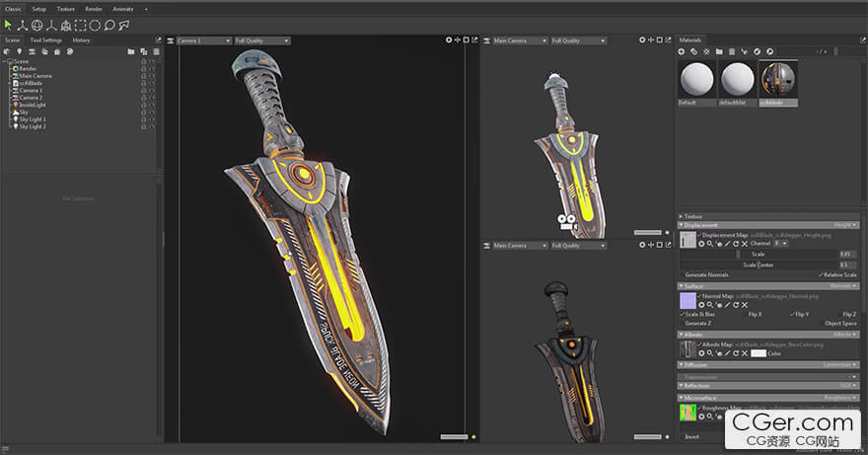Duplicate selected scene object
This screenshot has height=455, width=868.
[x=144, y=51]
